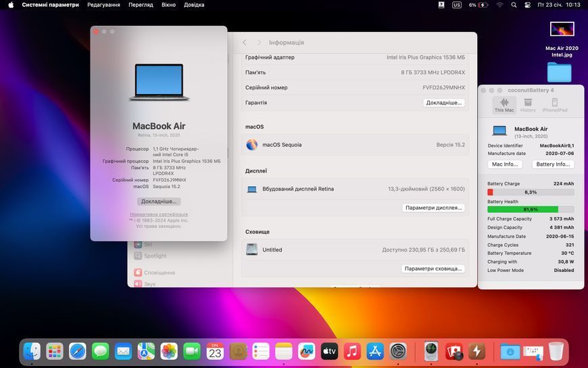This screenshot has height=368, width=588.
Task: Launch Maps from the dock
Action: point(146,352)
